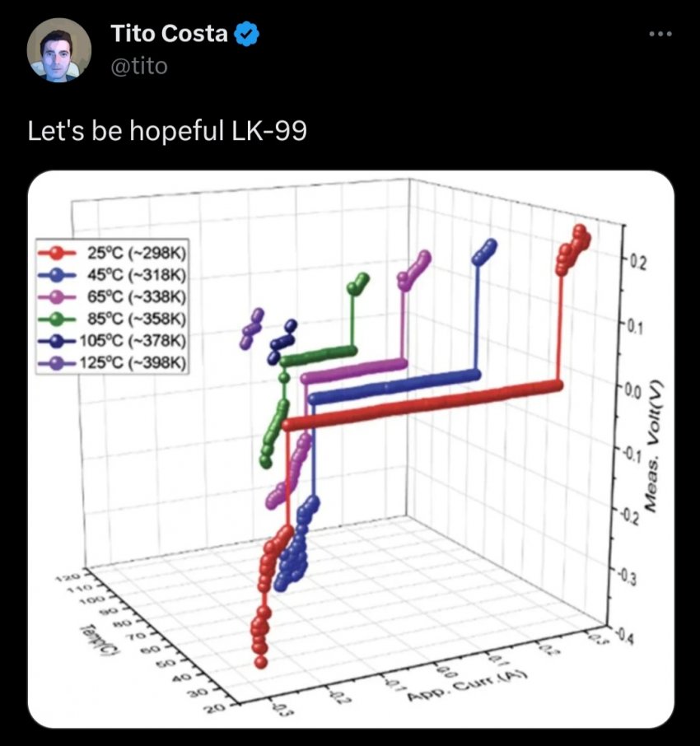Click the 125°C (~398K) legend label text
The width and height of the screenshot is (700, 746).
(137, 362)
